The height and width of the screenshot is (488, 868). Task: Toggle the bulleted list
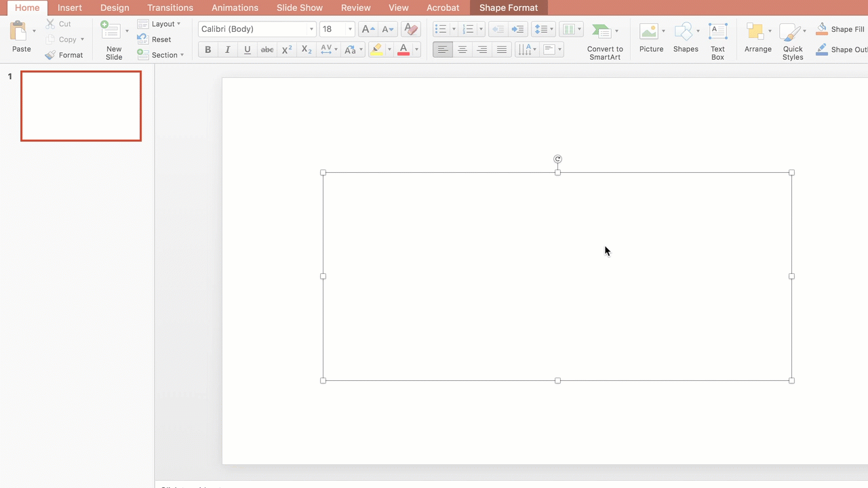pos(440,28)
